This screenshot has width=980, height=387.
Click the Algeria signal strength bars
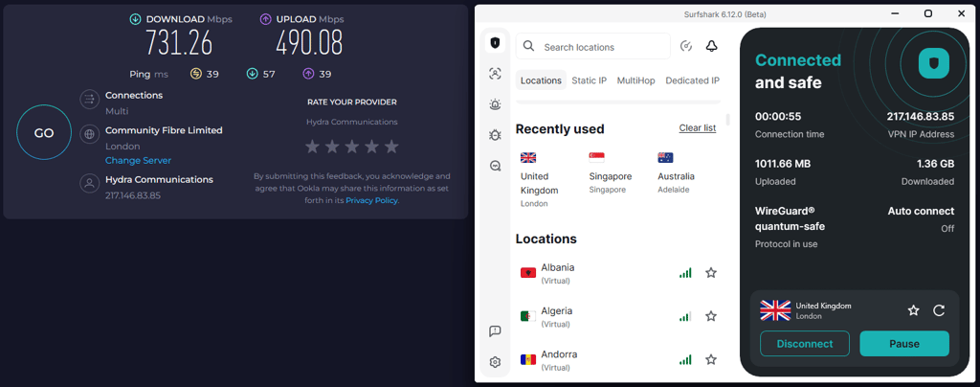coord(685,316)
